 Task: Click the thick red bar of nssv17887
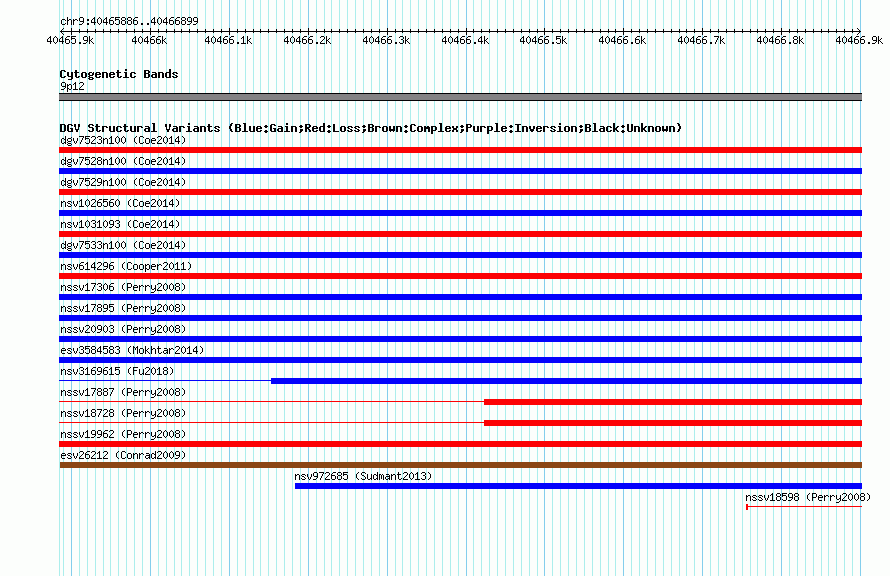(x=673, y=402)
